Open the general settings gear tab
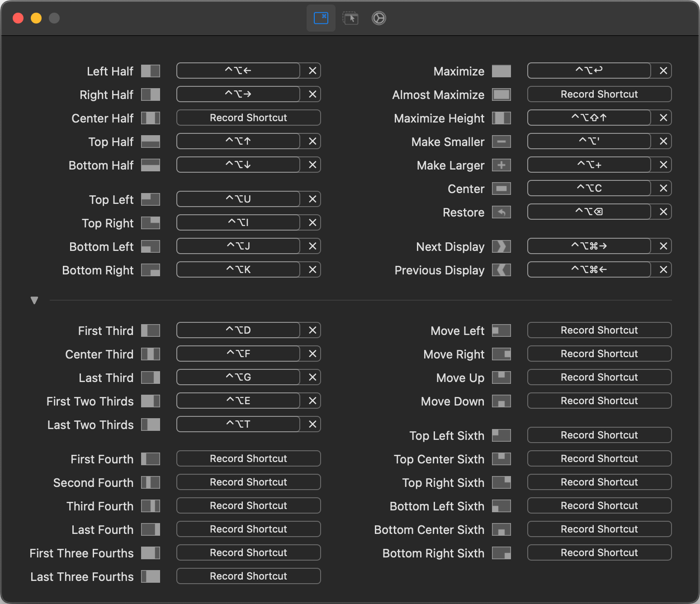Viewport: 700px width, 604px height. click(x=379, y=18)
